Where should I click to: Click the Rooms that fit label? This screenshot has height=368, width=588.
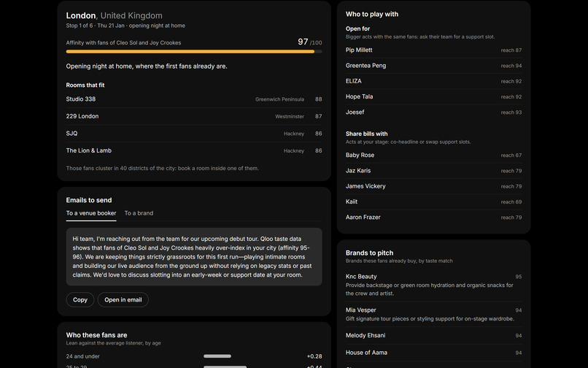coord(85,85)
